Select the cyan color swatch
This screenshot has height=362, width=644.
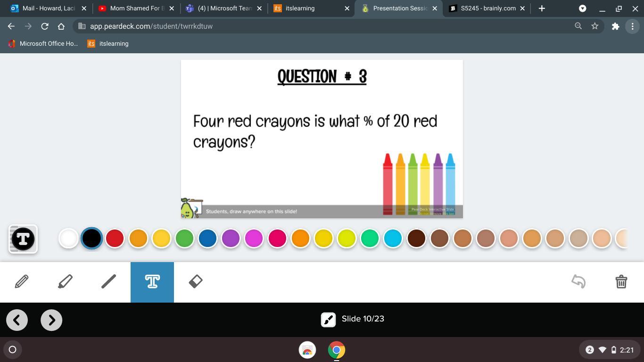tap(393, 239)
